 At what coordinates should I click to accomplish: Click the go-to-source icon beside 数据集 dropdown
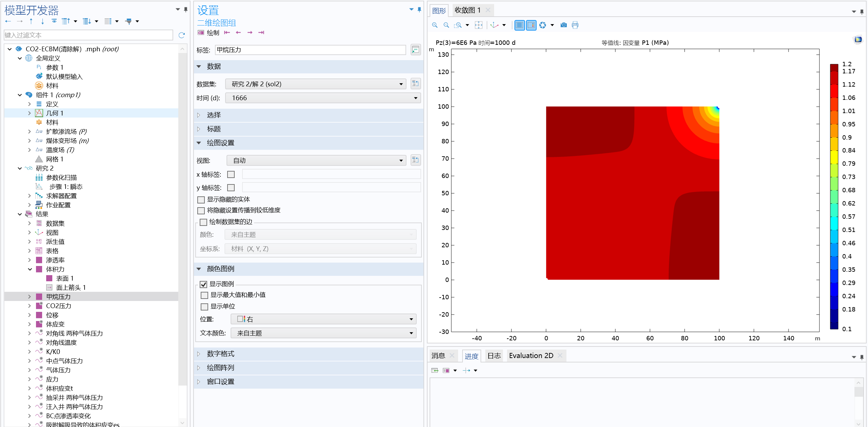coord(415,84)
